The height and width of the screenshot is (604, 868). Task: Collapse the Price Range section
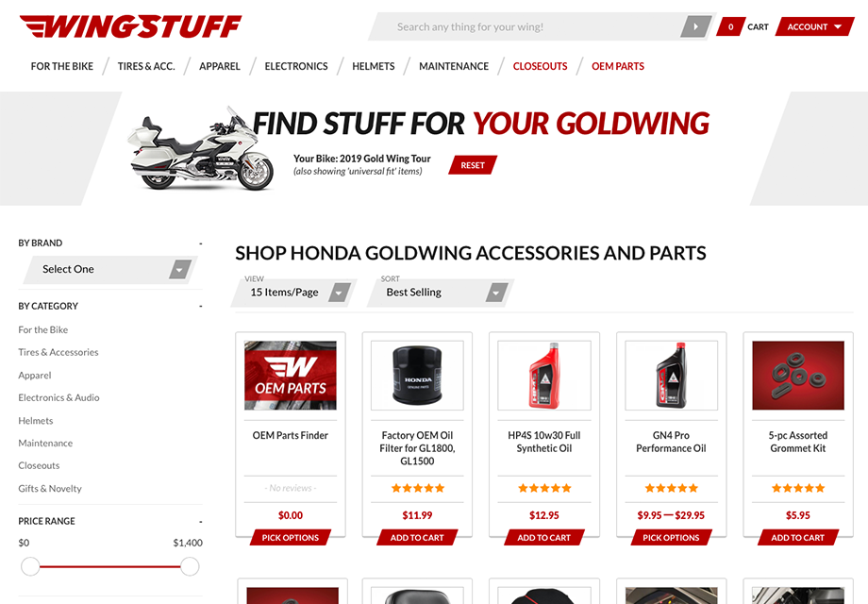click(200, 522)
